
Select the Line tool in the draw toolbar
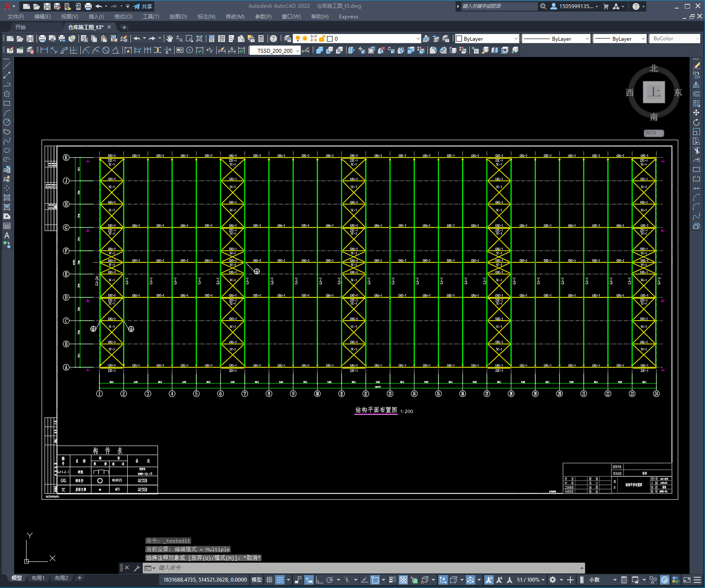(7, 66)
